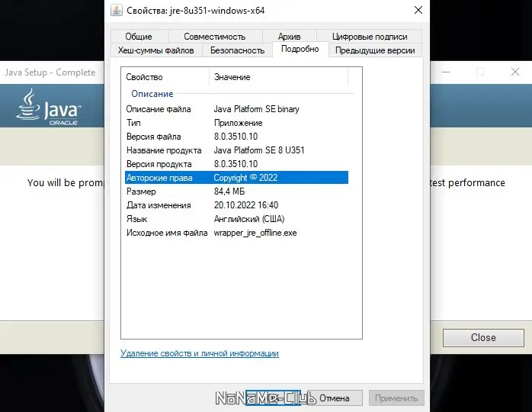
Task: Close the Properties dialog with X
Action: 418,10
